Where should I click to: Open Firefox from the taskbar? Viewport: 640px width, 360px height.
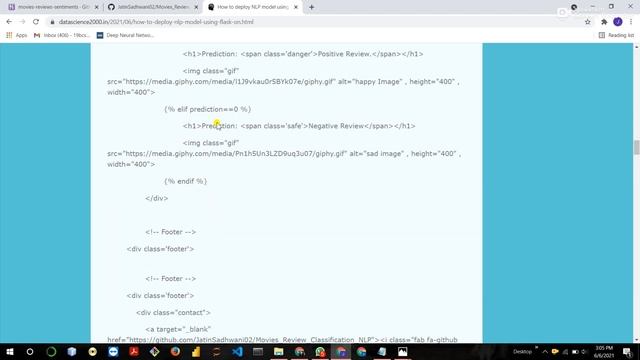point(175,351)
